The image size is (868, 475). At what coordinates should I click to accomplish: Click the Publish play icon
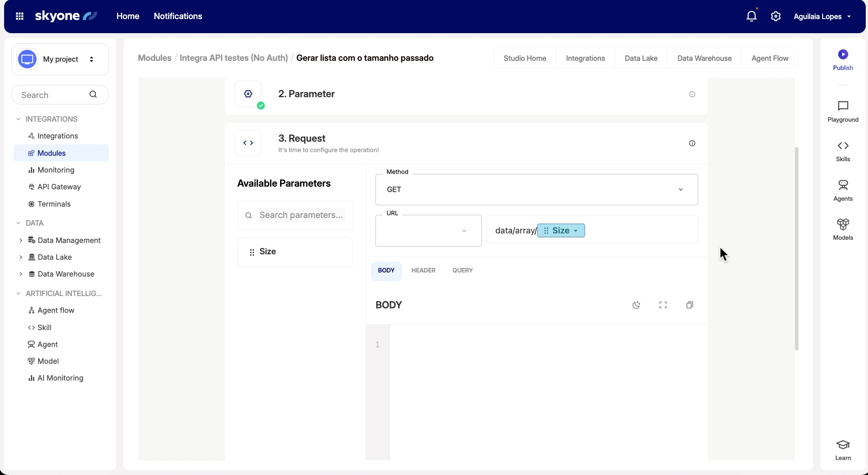pyautogui.click(x=843, y=54)
